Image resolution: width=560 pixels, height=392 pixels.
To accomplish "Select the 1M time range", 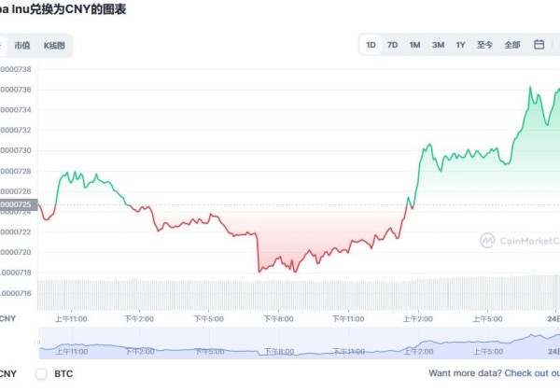I will click(415, 45).
